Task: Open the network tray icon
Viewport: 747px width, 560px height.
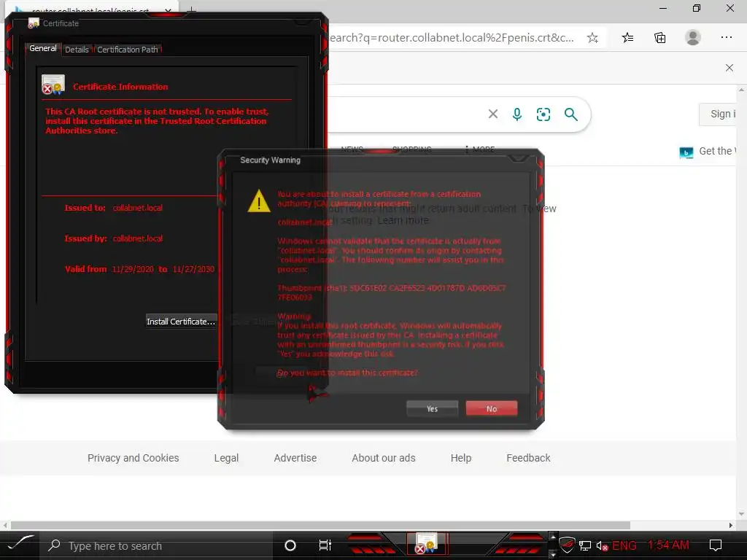Action: 585,545
